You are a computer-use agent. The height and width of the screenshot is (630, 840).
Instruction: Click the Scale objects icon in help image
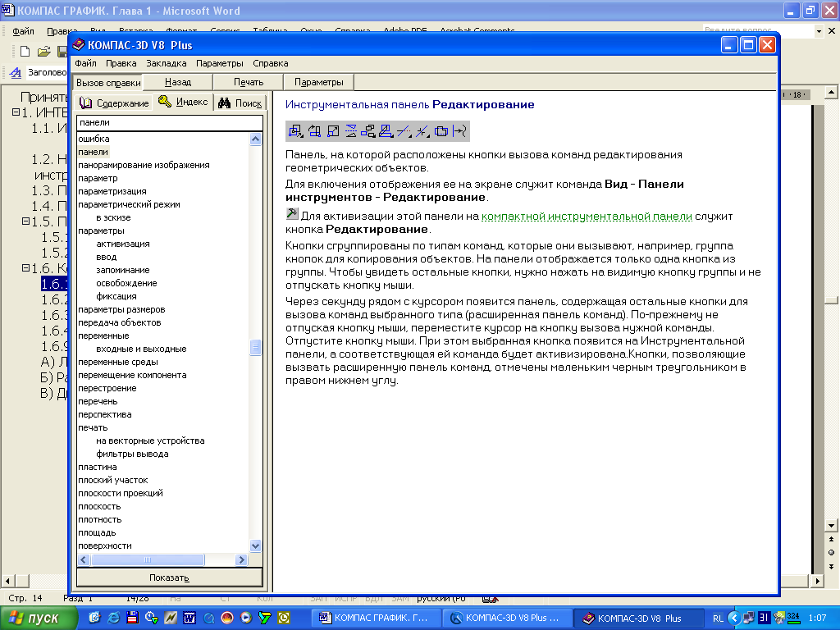[333, 130]
